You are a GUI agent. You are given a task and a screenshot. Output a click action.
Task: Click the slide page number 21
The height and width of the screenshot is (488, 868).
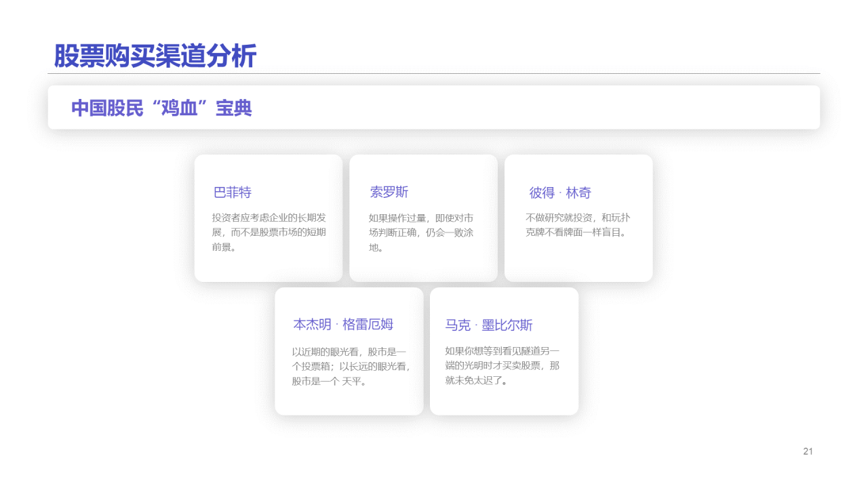point(808,451)
